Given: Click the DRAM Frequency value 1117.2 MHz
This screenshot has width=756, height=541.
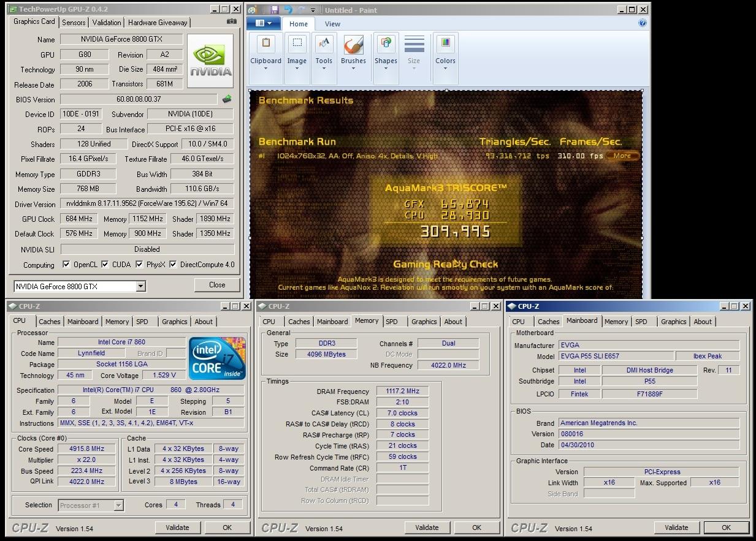Looking at the screenshot, I should (x=403, y=391).
